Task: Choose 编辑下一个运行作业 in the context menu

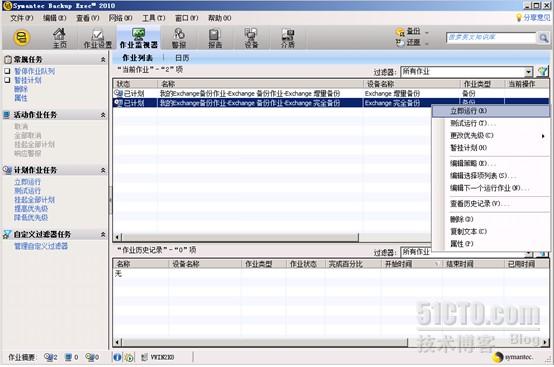Action: 490,188
